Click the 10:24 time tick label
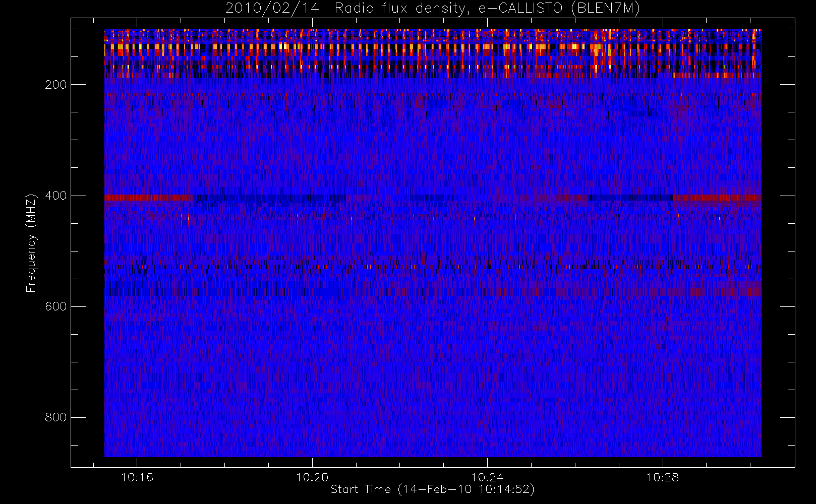Image resolution: width=816 pixels, height=504 pixels. click(487, 477)
